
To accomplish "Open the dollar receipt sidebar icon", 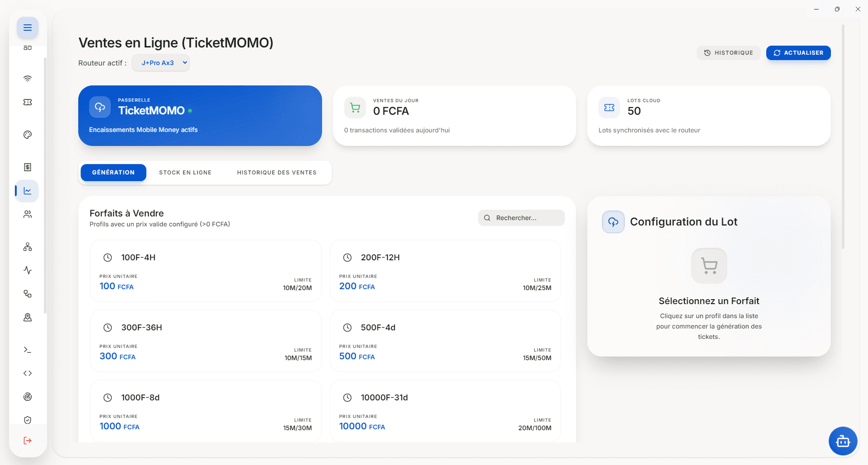I will (28, 167).
